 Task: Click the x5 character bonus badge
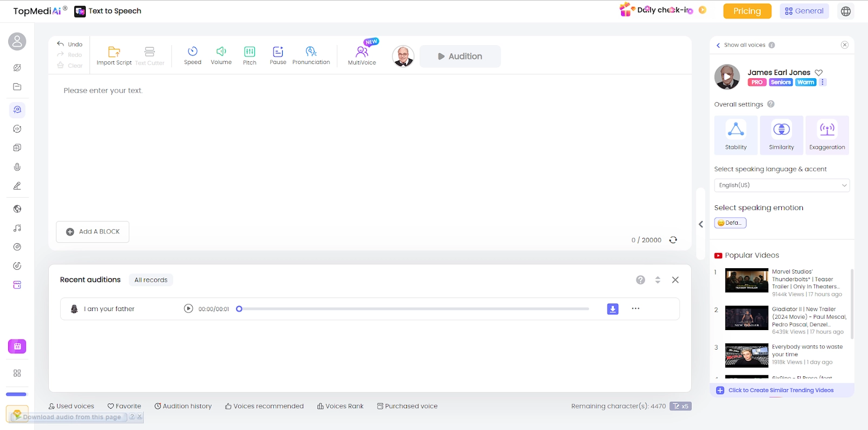click(680, 406)
